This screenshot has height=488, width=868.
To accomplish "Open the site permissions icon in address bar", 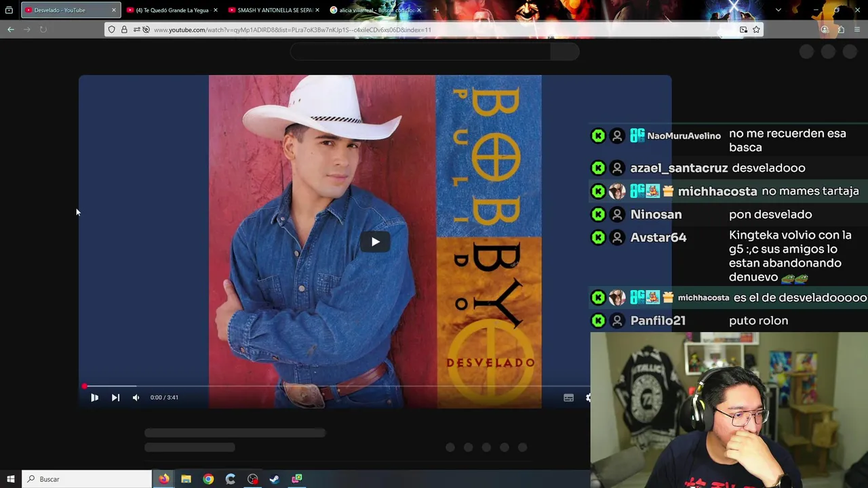I will (x=136, y=30).
